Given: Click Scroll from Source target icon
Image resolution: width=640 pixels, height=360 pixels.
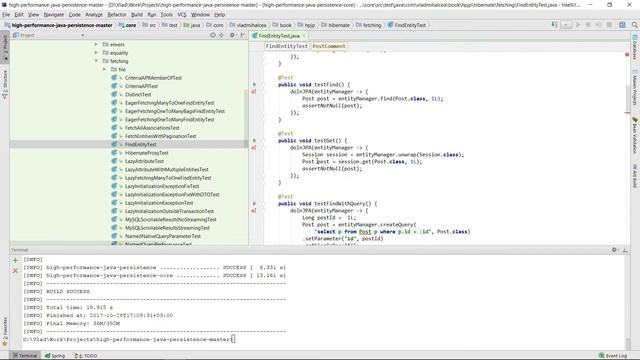Looking at the screenshot, I should tap(213, 35).
